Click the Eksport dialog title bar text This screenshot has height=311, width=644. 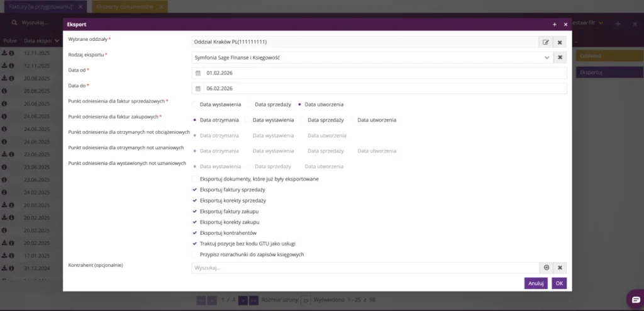coord(76,25)
